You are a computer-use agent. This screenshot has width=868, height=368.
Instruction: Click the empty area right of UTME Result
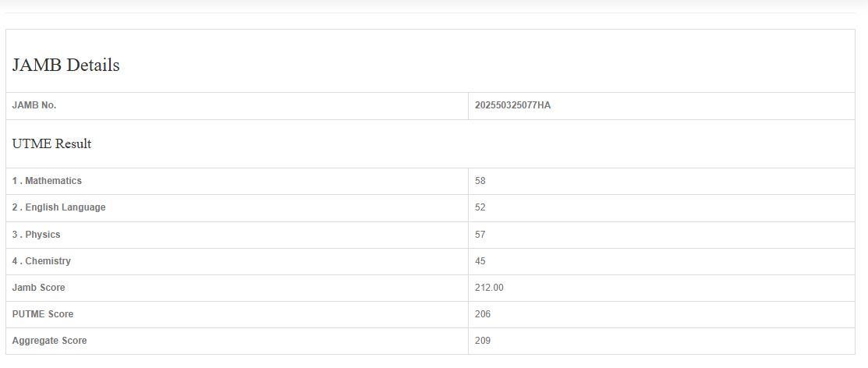(x=546, y=144)
